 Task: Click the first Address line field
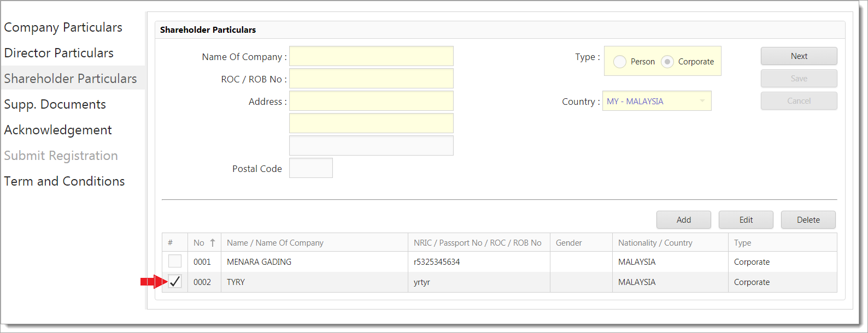[371, 101]
